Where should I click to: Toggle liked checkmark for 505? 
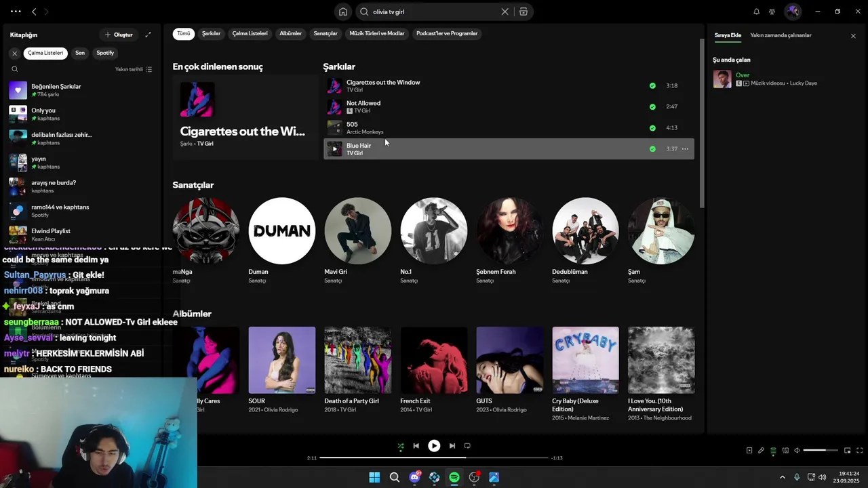click(652, 128)
